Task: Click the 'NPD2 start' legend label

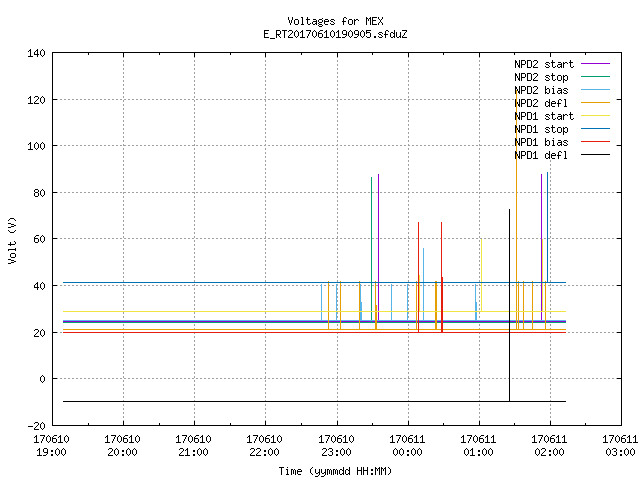Action: [x=544, y=64]
